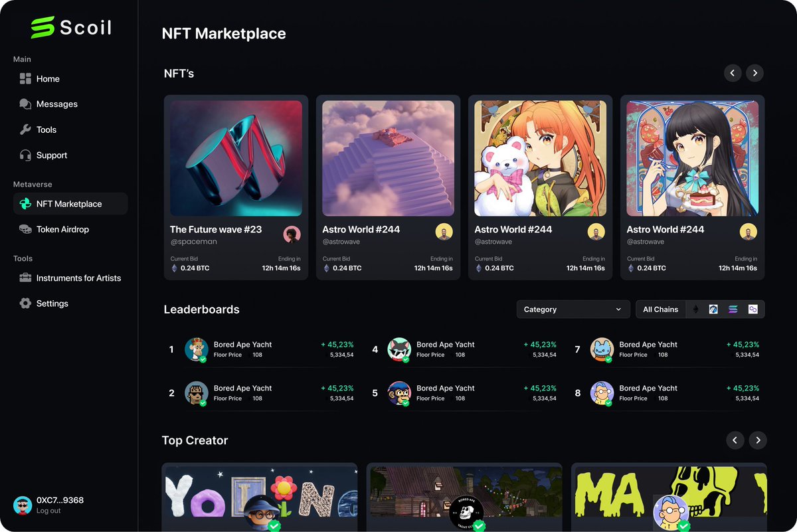The image size is (797, 532).
Task: Go to previous NFT's with left arrow
Action: tap(733, 73)
